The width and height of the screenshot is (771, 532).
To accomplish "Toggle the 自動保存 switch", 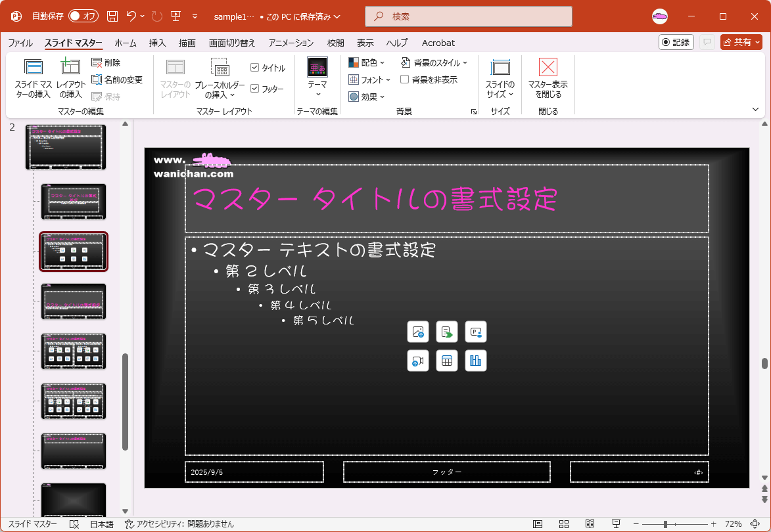I will point(83,16).
